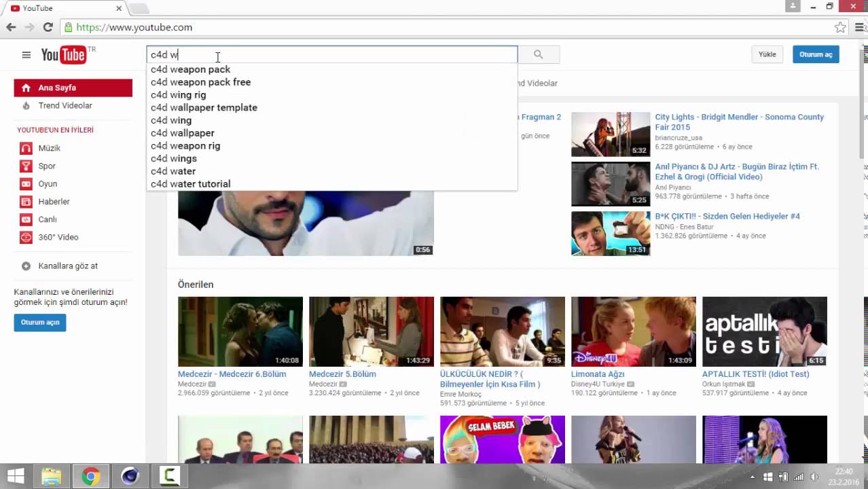Open Medcezir 6.Bölüm video title

click(232, 374)
